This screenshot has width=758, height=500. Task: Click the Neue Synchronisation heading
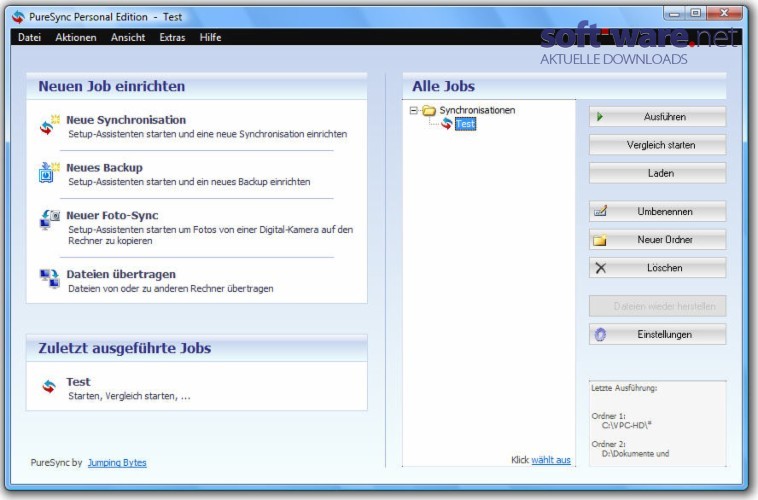coord(126,119)
